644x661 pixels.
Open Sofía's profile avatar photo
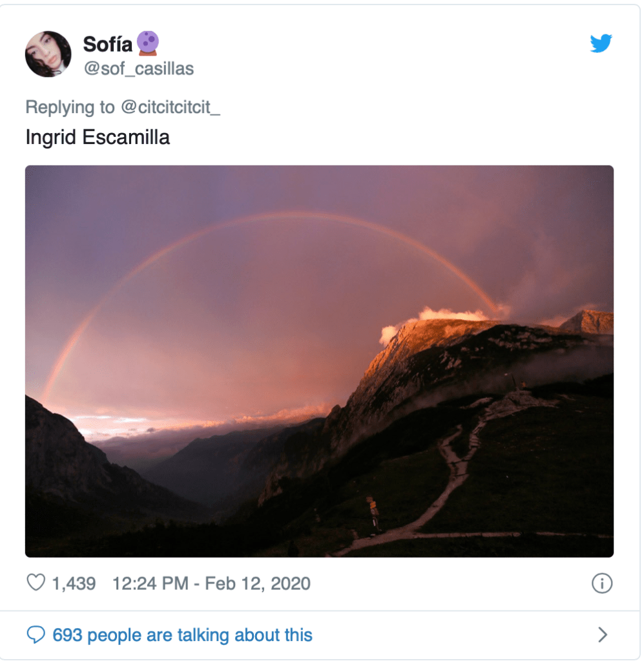[48, 54]
